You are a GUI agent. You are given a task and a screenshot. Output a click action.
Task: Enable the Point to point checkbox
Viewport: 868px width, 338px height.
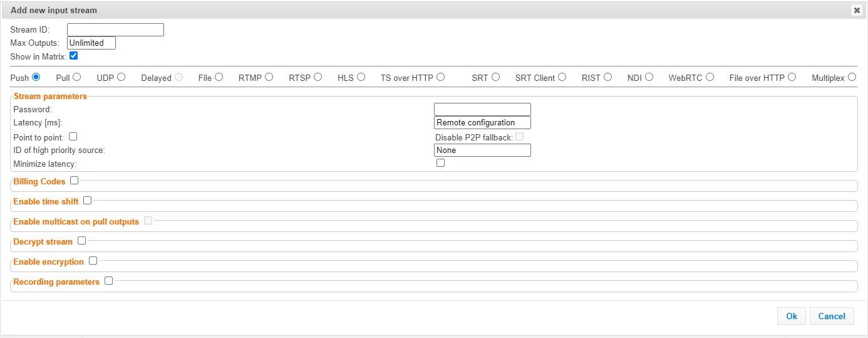73,136
